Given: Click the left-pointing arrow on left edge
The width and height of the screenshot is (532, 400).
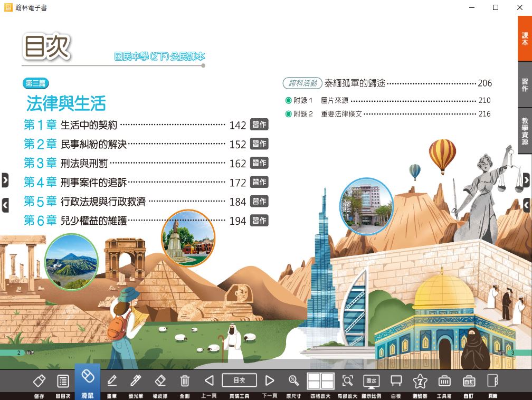Looking at the screenshot, I should (x=5, y=205).
